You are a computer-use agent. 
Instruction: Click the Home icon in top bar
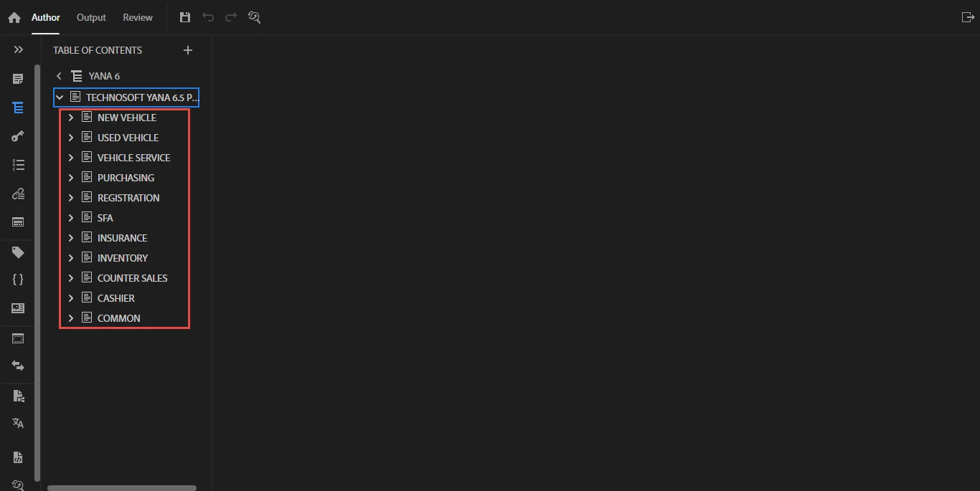pos(14,18)
